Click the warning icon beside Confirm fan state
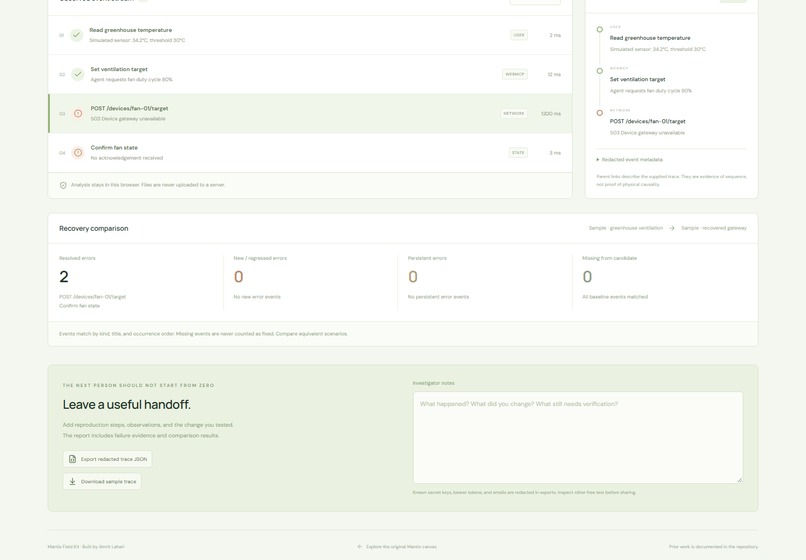This screenshot has height=560, width=806. tap(78, 153)
